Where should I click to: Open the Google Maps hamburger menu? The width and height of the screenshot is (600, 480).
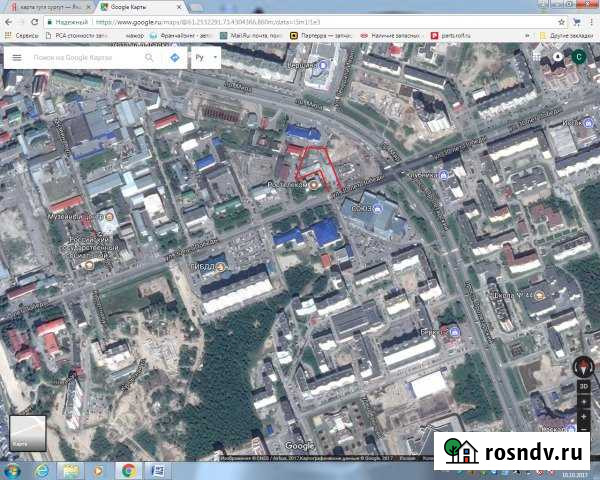click(18, 58)
